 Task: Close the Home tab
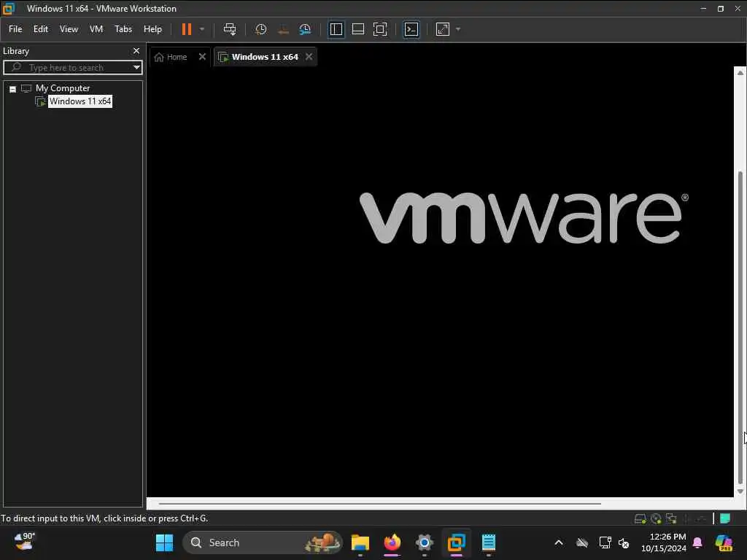tap(202, 57)
